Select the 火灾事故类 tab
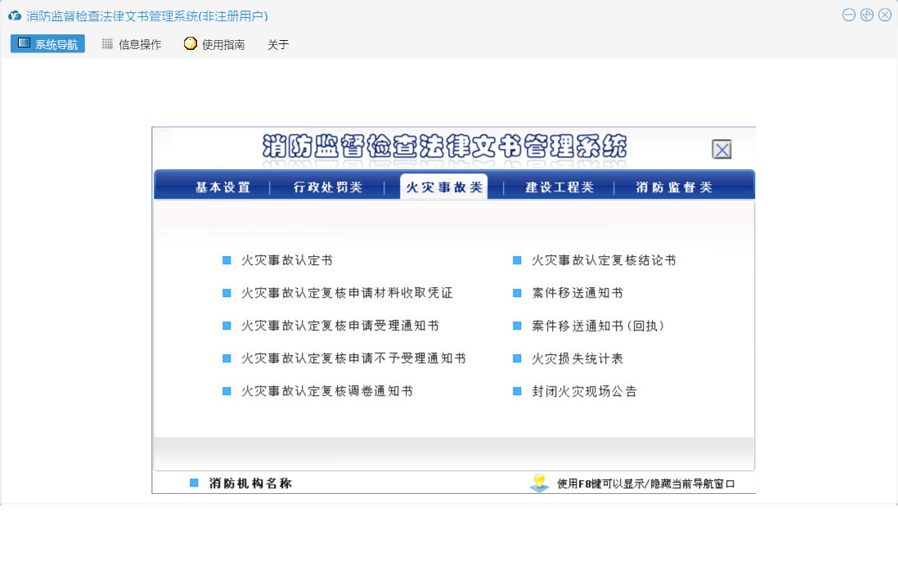Image resolution: width=898 pixels, height=588 pixels. click(444, 187)
